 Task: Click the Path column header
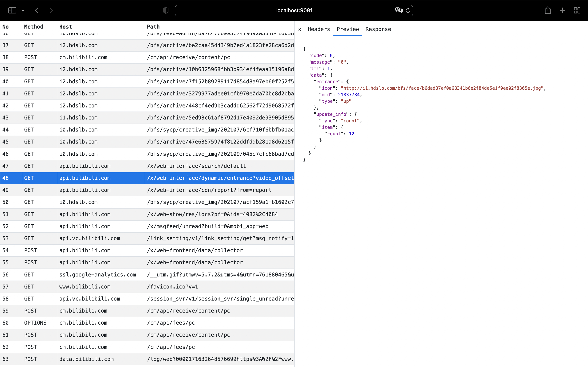click(x=153, y=27)
